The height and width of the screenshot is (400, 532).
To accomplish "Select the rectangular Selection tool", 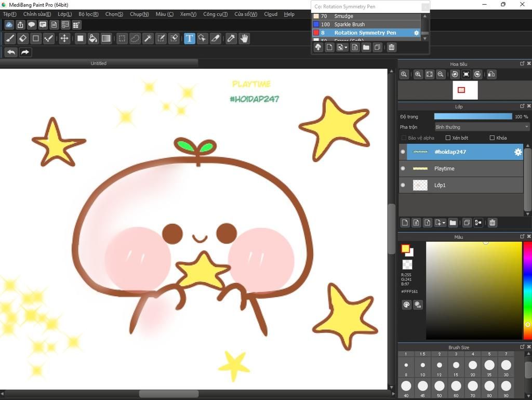I will (122, 38).
